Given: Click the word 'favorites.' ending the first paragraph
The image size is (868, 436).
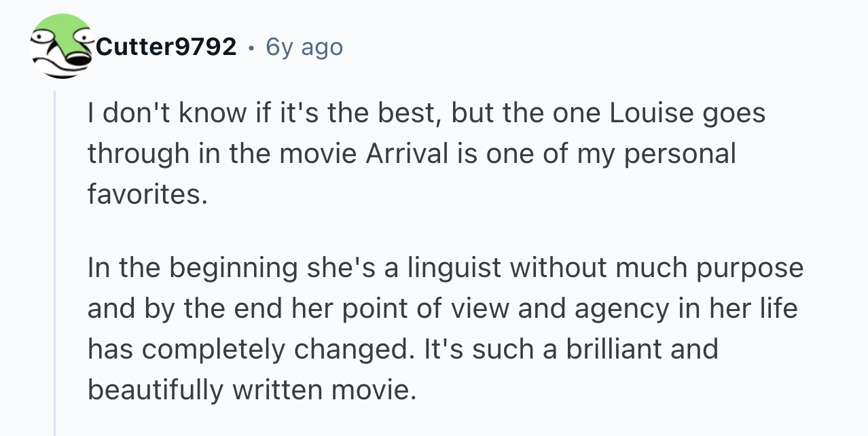Looking at the screenshot, I should point(146,195).
